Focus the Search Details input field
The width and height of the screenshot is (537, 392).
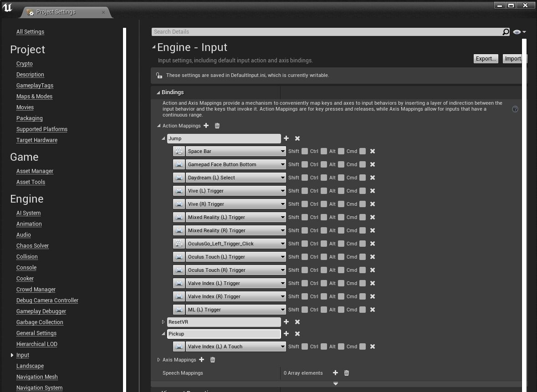[326, 32]
